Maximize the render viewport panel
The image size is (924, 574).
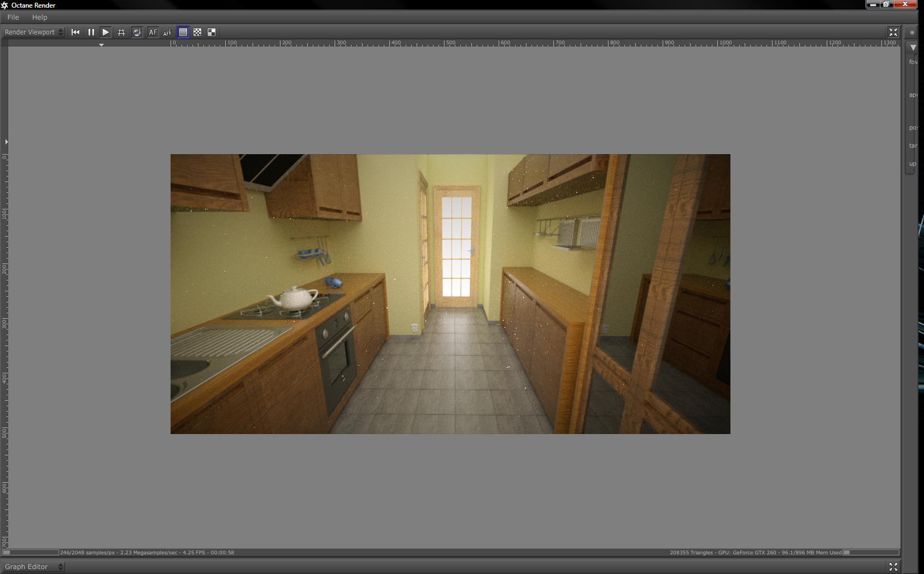tap(893, 32)
